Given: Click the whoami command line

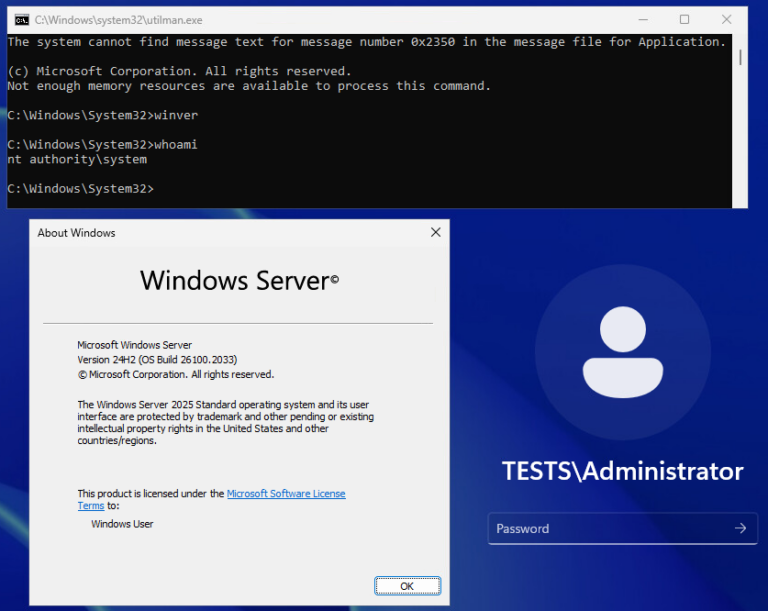Looking at the screenshot, I should click(102, 145).
